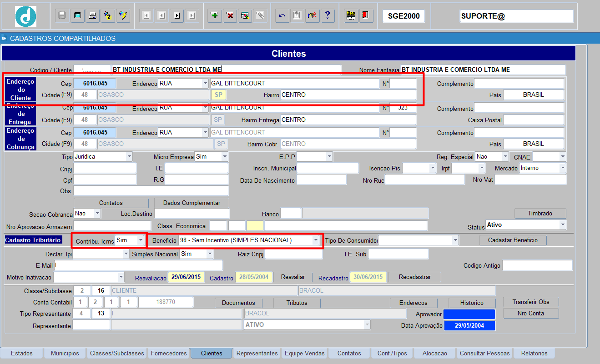Go to the first record icon

point(146,15)
